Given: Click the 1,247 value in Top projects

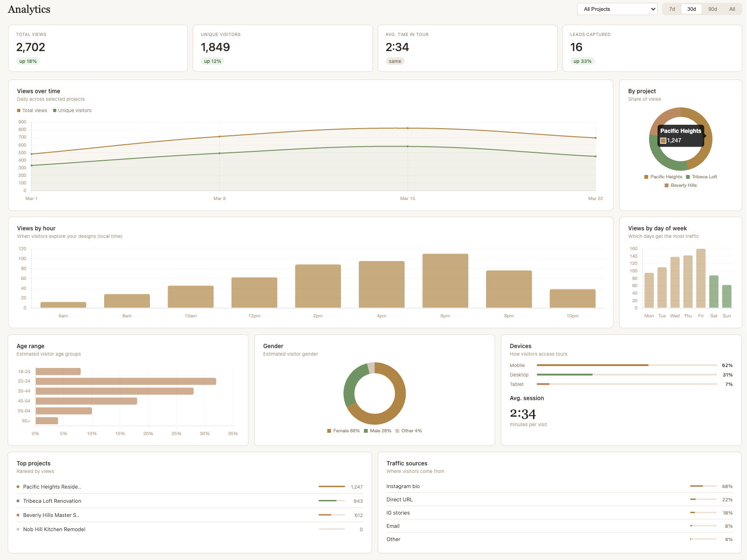Looking at the screenshot, I should 357,487.
